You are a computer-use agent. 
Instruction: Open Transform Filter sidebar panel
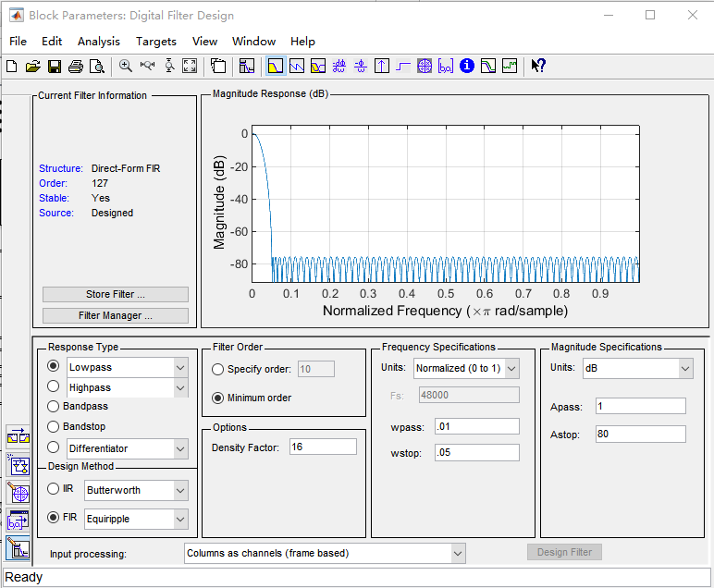pyautogui.click(x=18, y=465)
